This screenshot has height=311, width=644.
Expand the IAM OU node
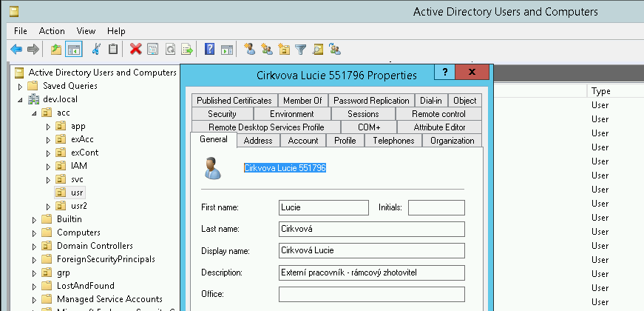tap(49, 167)
